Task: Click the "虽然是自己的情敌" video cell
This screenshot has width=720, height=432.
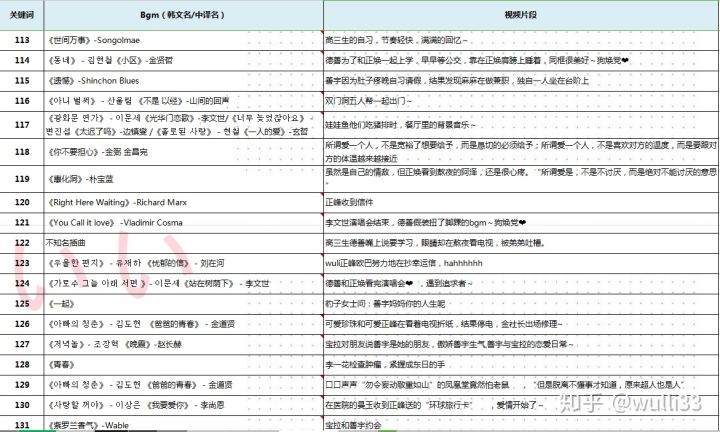Action: 521,179
